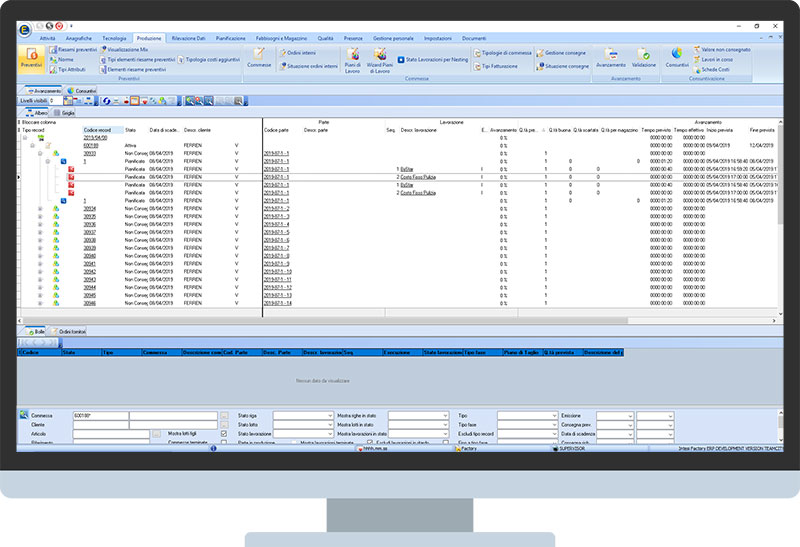This screenshot has height=547, width=800.
Task: Open the Stato riga dropdown
Action: 303,415
